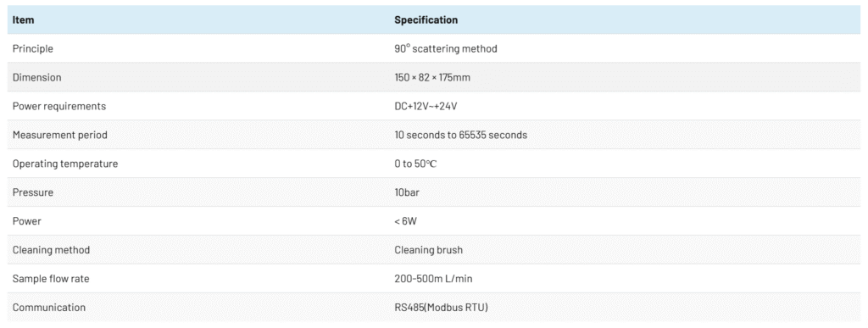
Task: Click the < 6W power value
Action: (x=405, y=221)
